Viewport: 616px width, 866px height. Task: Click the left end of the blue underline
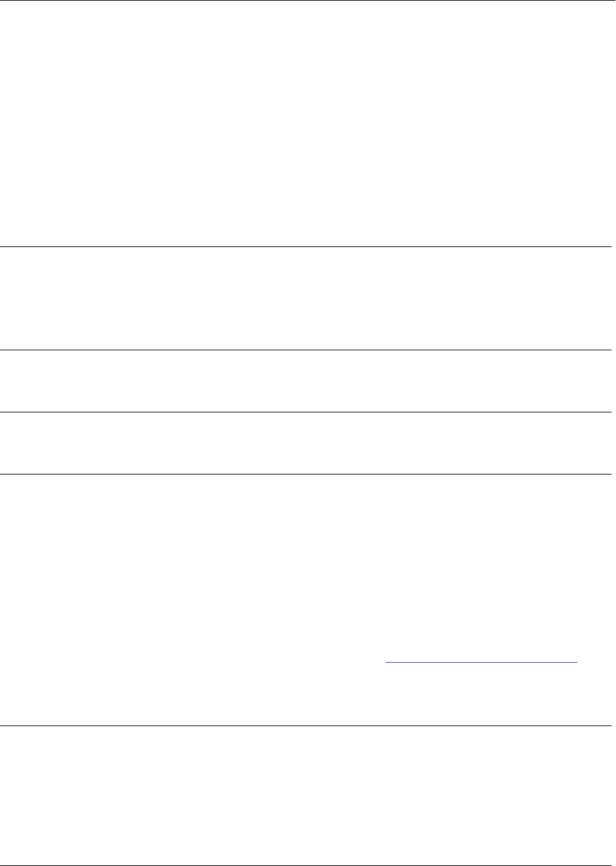point(387,663)
